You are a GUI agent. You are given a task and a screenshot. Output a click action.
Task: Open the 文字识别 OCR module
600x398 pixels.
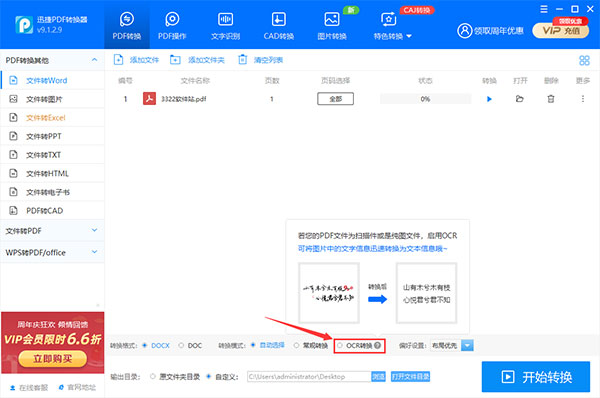click(225, 26)
